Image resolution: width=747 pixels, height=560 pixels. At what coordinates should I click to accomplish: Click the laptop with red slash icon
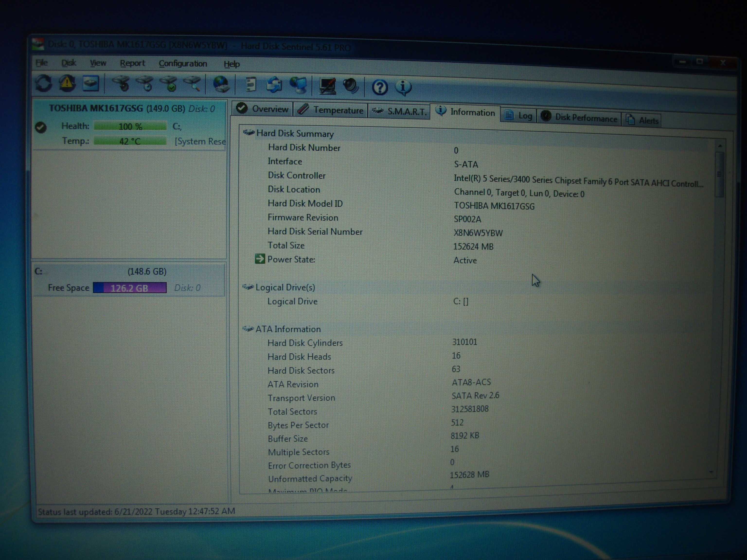pyautogui.click(x=328, y=87)
